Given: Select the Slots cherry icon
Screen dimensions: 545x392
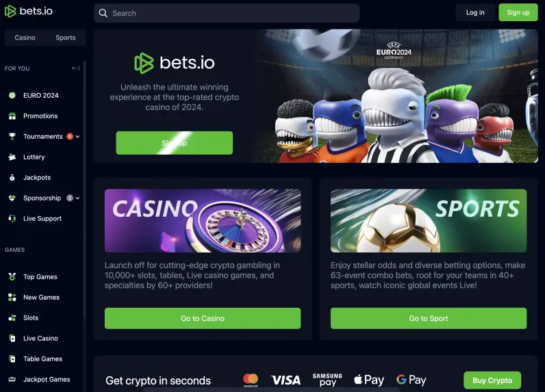Looking at the screenshot, I should 12,317.
